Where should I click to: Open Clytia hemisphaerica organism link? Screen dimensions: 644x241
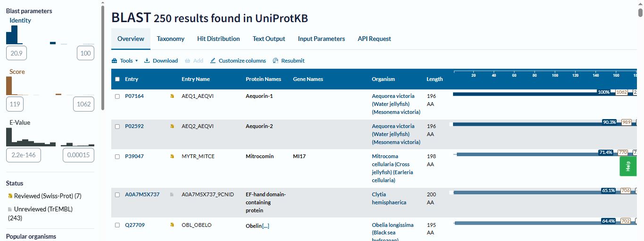[389, 198]
